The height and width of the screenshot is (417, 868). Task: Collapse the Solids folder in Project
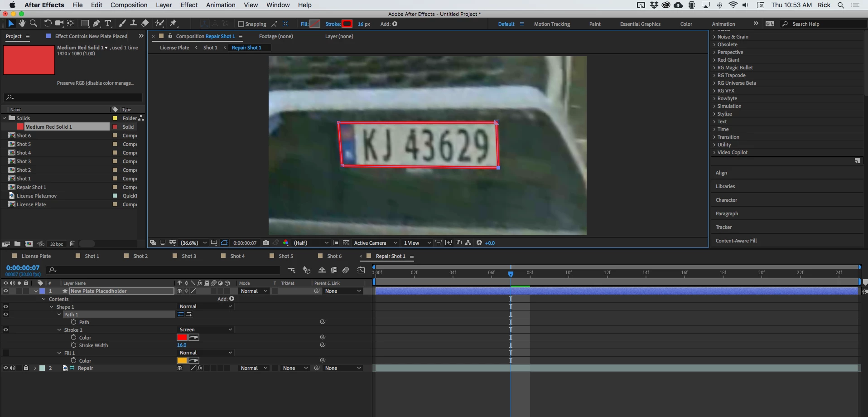[x=5, y=118]
